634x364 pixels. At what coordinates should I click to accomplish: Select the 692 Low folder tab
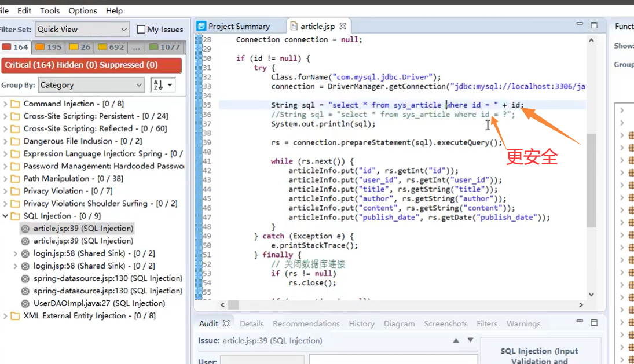(111, 47)
